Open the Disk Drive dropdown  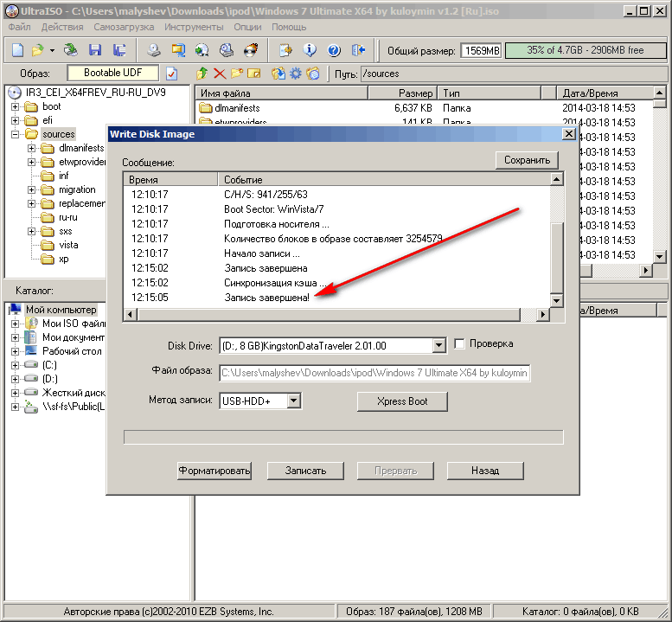(x=438, y=345)
